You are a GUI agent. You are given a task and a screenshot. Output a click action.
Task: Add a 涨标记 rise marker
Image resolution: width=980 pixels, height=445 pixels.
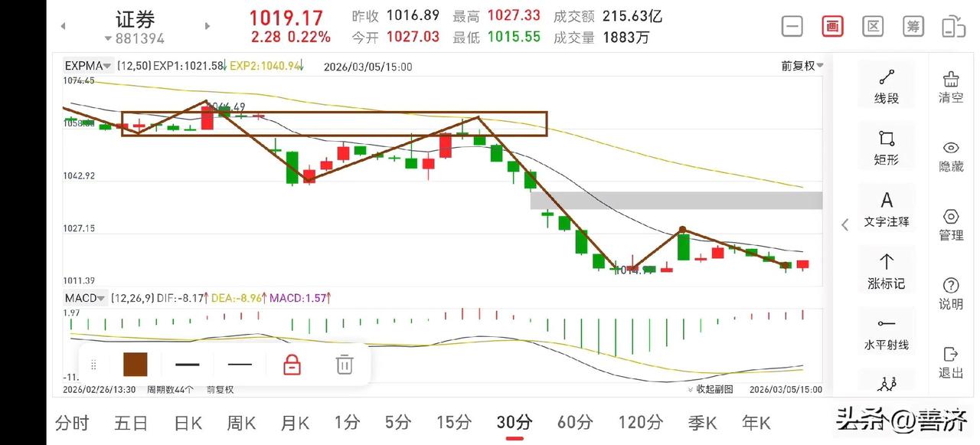click(x=887, y=272)
